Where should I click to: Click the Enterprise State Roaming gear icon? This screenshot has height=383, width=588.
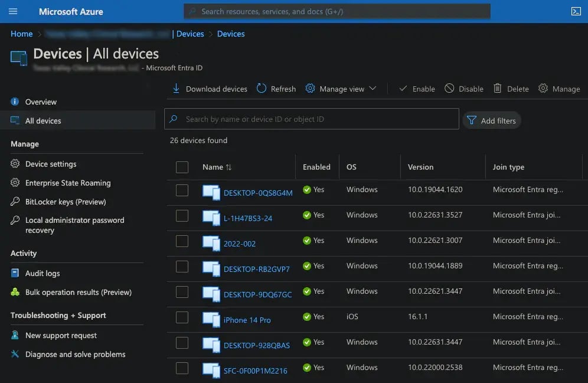point(15,183)
